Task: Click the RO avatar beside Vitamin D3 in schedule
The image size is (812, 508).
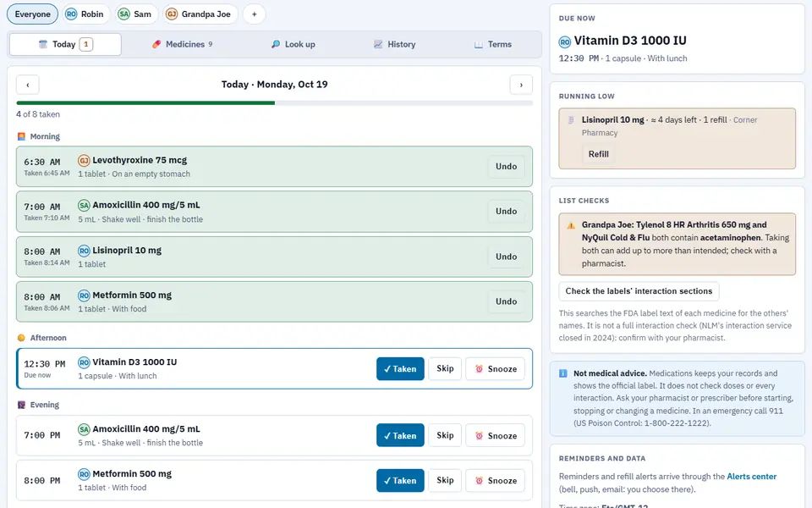Action: click(x=84, y=362)
